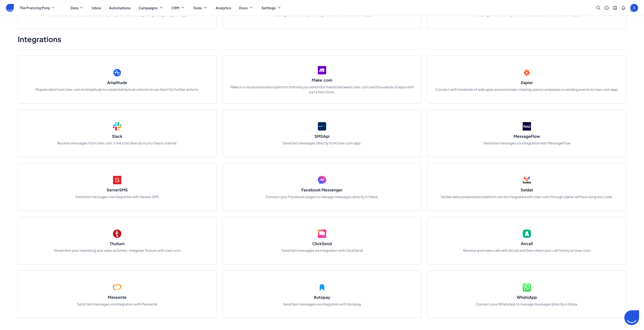Expand the CRM menu
This screenshot has width=644, height=330.
click(x=178, y=8)
